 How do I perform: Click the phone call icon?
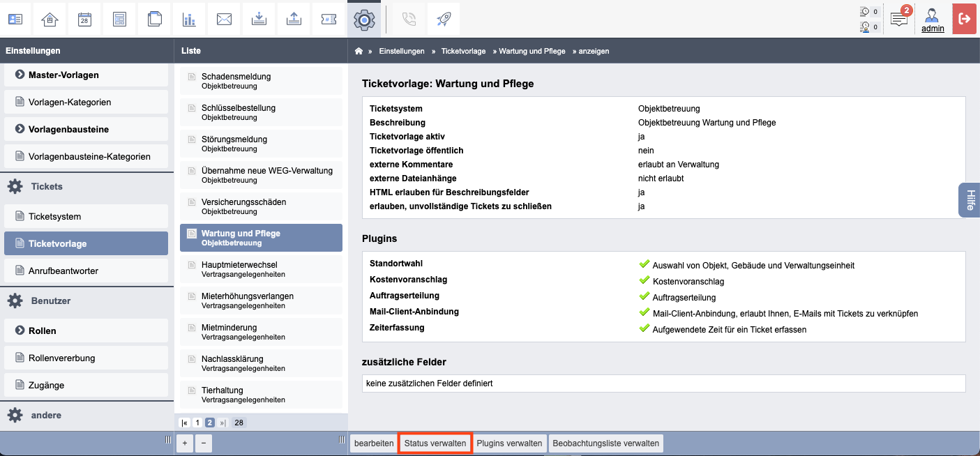409,19
